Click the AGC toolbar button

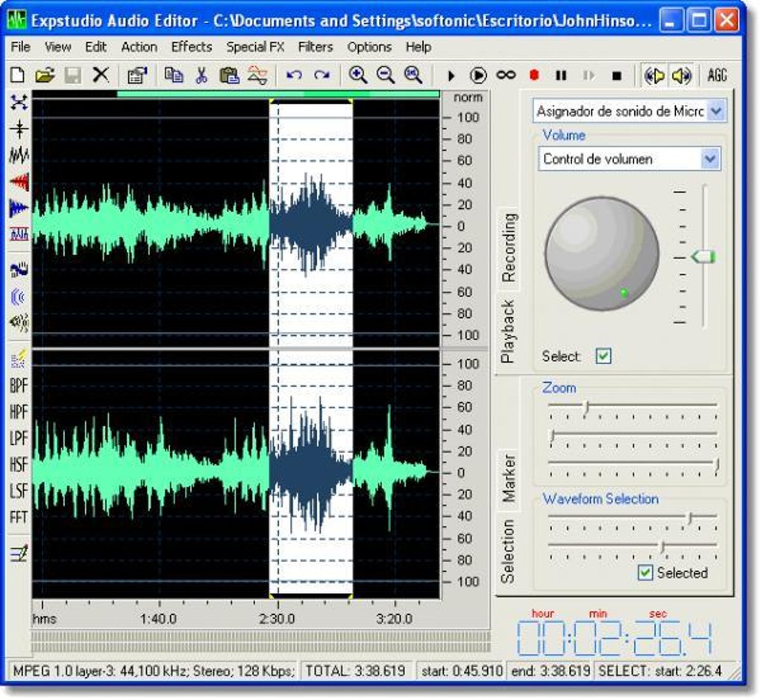click(716, 75)
